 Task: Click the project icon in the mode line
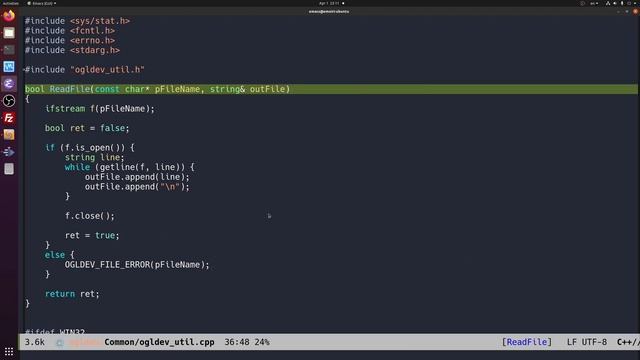pos(60,342)
